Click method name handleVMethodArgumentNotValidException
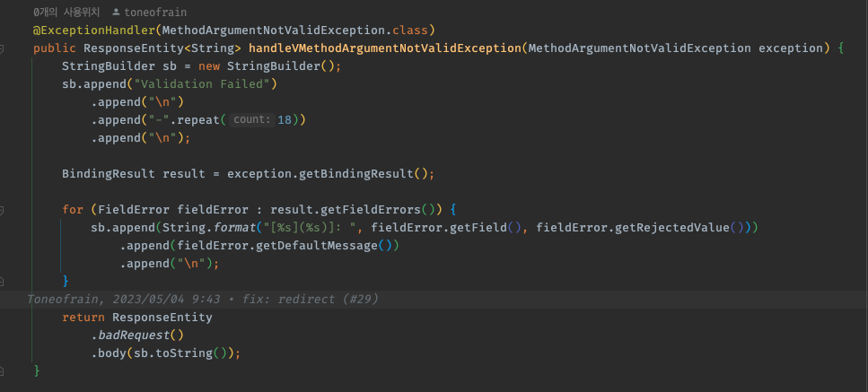868x392 pixels. [385, 48]
